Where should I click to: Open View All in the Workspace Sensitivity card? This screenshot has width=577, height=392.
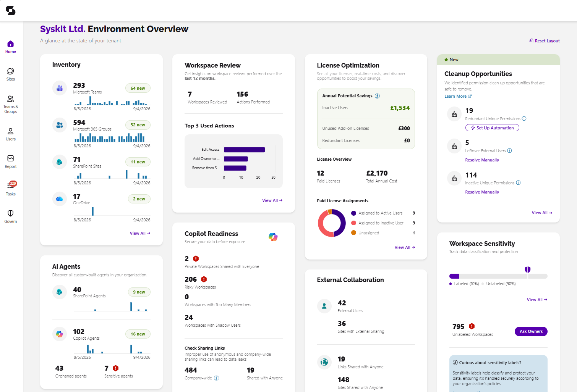pos(537,300)
